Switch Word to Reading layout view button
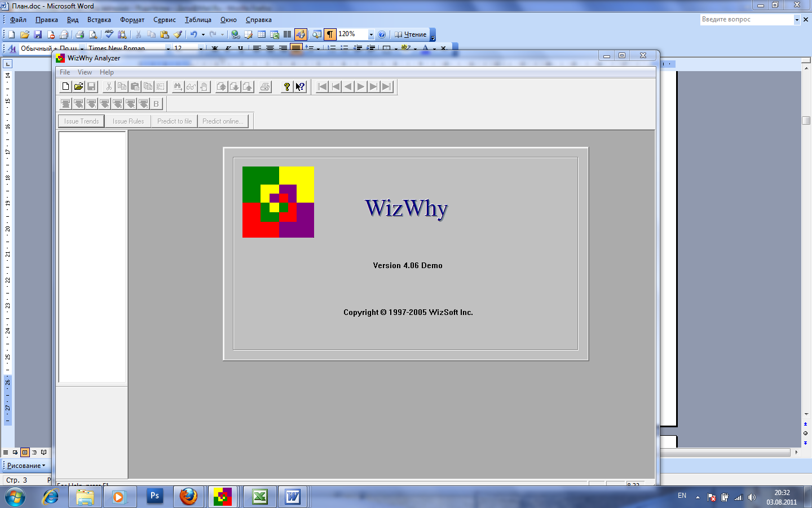 pyautogui.click(x=44, y=452)
